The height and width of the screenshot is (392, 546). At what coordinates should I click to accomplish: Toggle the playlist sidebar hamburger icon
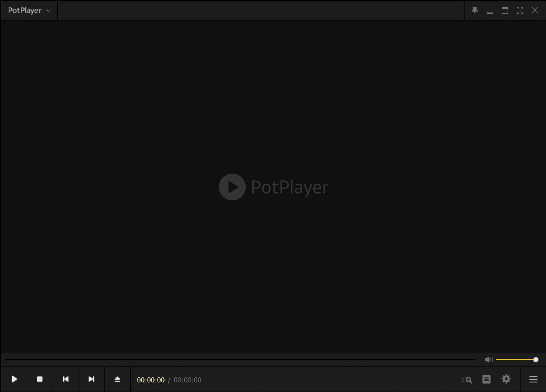click(x=533, y=379)
